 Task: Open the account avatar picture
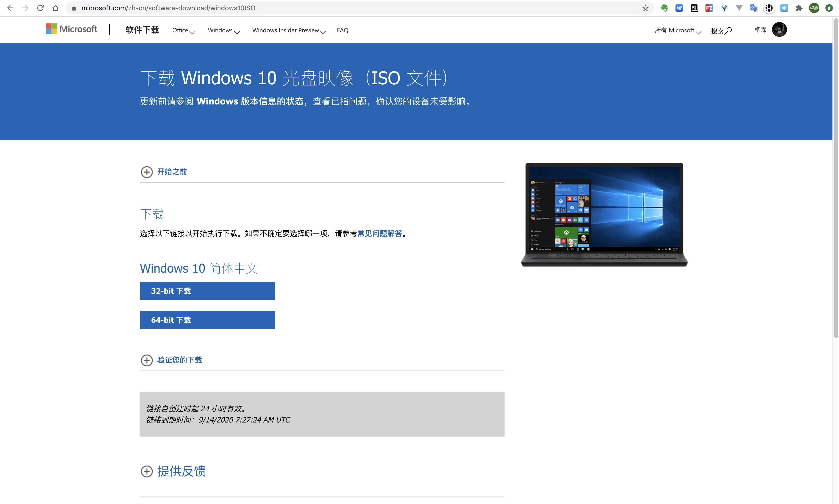(x=779, y=30)
